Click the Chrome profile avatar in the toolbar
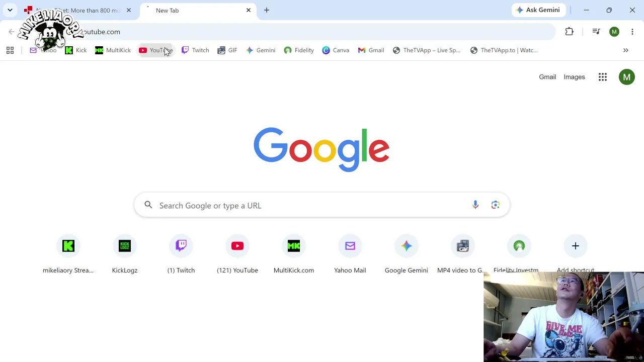Screen dimensions: 644x362 [614, 32]
